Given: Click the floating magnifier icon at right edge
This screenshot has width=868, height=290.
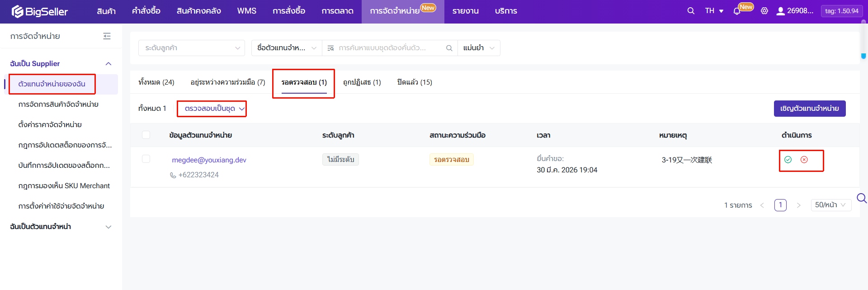Looking at the screenshot, I should (862, 198).
